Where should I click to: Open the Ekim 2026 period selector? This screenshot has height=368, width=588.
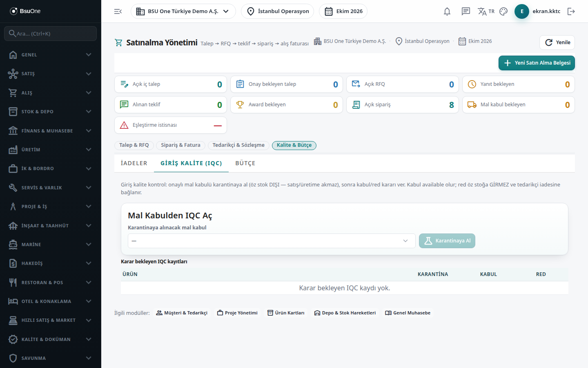[343, 11]
